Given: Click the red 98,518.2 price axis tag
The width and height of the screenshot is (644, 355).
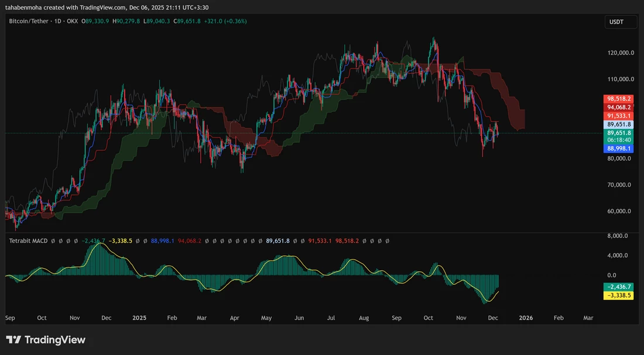Looking at the screenshot, I should (618, 98).
